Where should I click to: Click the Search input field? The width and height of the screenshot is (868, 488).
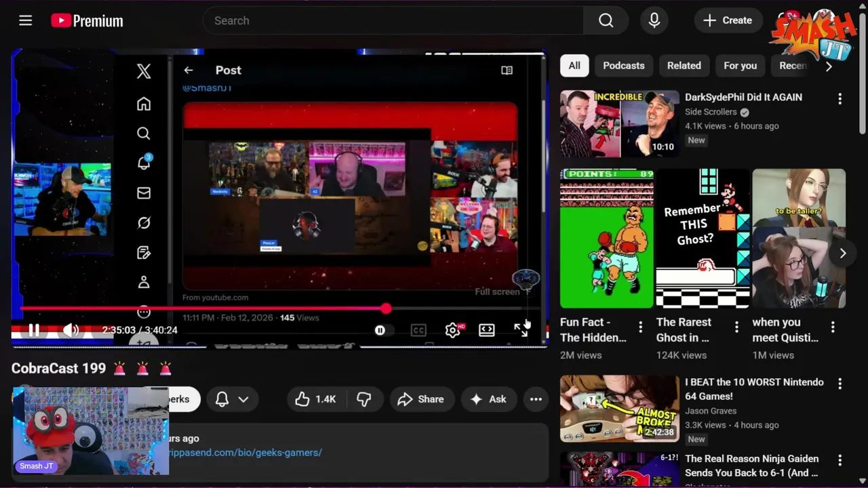point(393,20)
